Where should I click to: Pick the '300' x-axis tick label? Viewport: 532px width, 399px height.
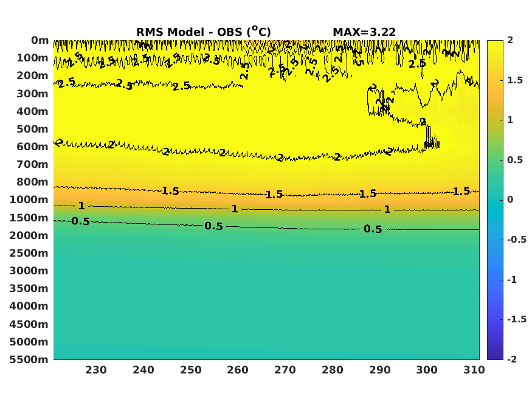[x=427, y=370]
